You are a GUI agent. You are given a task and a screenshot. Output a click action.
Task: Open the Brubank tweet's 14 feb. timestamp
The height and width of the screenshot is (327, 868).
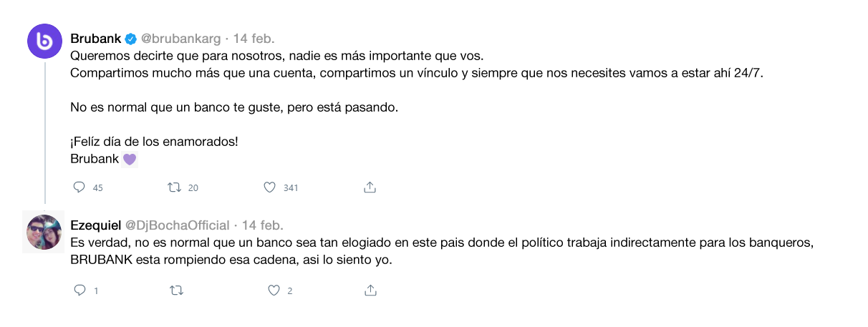click(254, 39)
